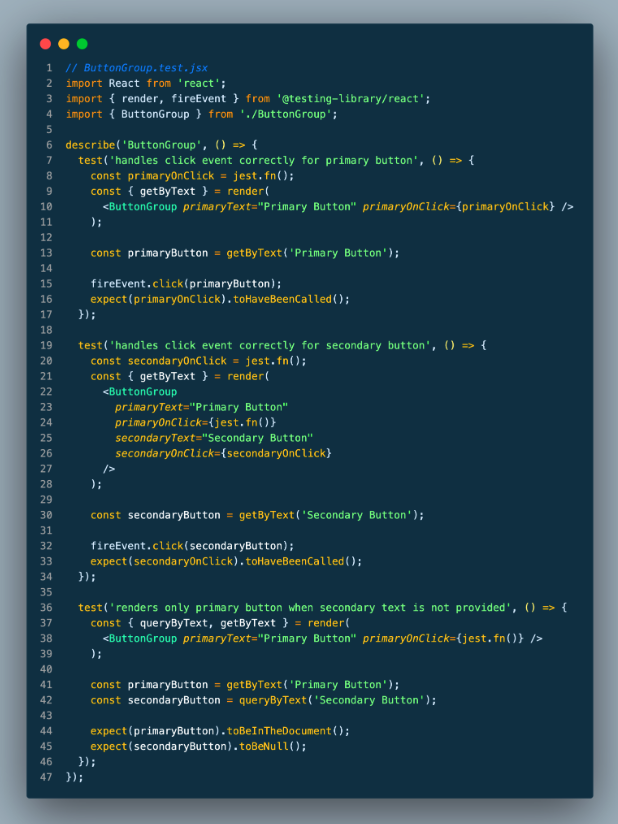Viewport: 618px width, 824px height.
Task: Click 'handles click event correctly for primary button' text
Action: (x=264, y=160)
